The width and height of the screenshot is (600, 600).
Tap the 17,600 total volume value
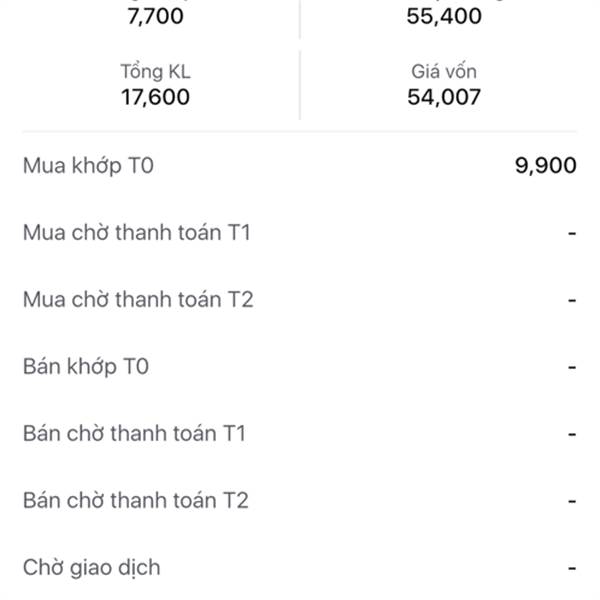(x=155, y=97)
